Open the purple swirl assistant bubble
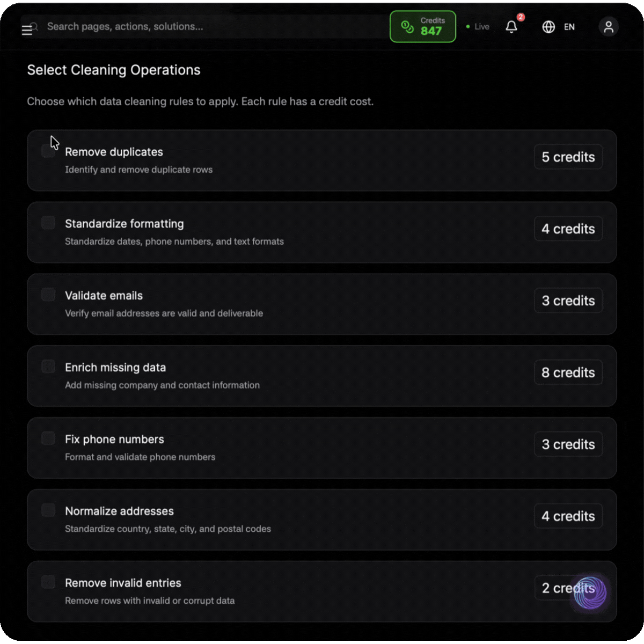 coord(589,593)
